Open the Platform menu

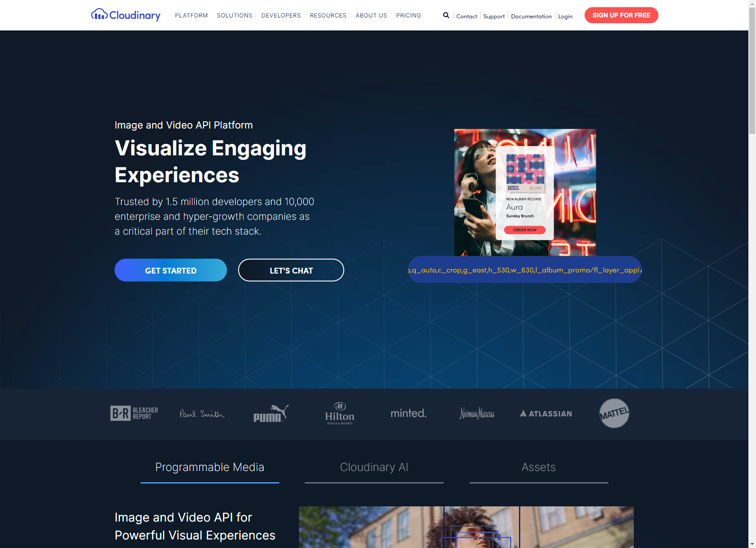[192, 15]
